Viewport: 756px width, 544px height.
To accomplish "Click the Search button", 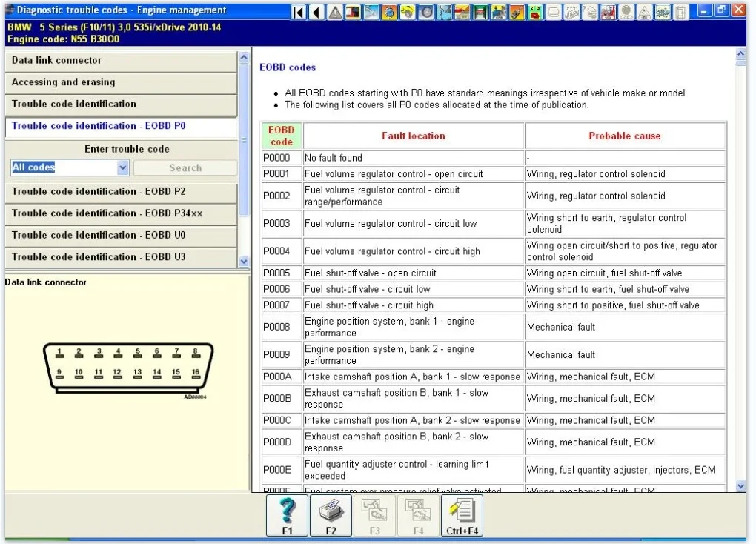I will pyautogui.click(x=185, y=168).
